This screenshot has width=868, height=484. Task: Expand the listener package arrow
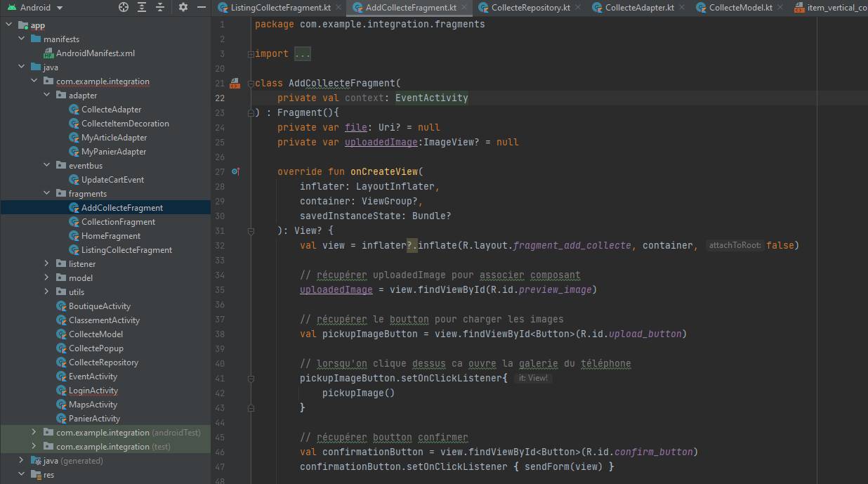tap(46, 264)
